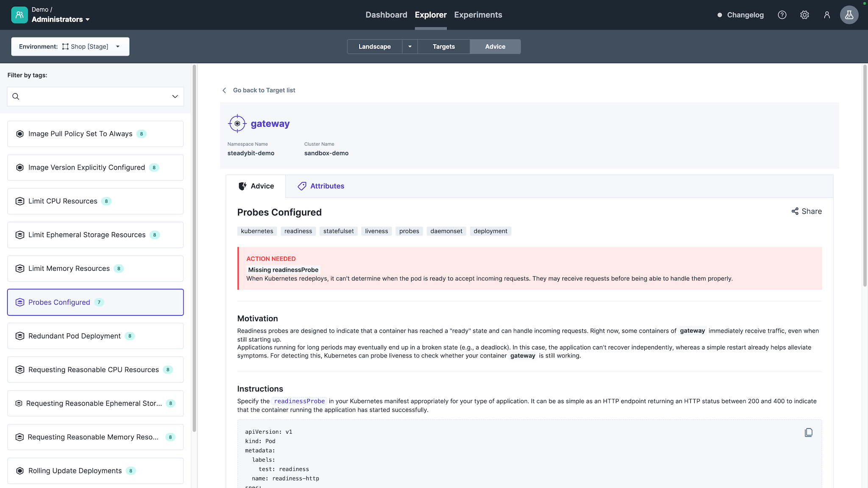Click the target/crosshair icon for gateway

[236, 123]
